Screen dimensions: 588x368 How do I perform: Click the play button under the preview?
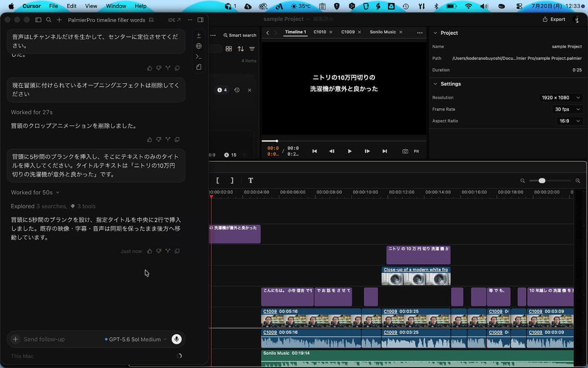pyautogui.click(x=349, y=151)
